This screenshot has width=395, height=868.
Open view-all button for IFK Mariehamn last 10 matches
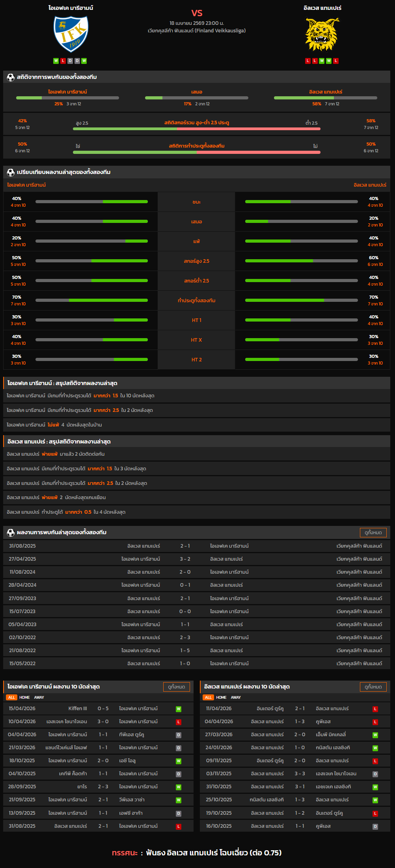[x=176, y=687]
